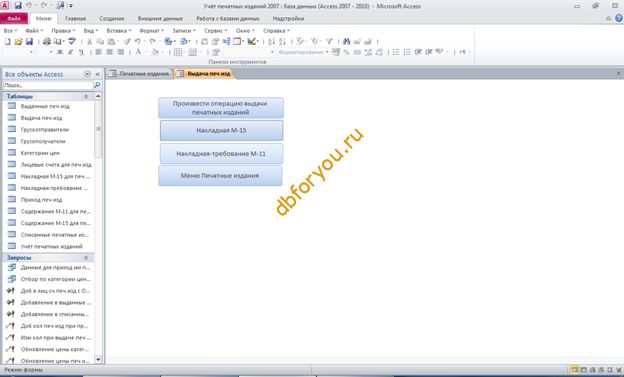
Task: Run spelling check with the checkmark icon
Action: (x=72, y=41)
